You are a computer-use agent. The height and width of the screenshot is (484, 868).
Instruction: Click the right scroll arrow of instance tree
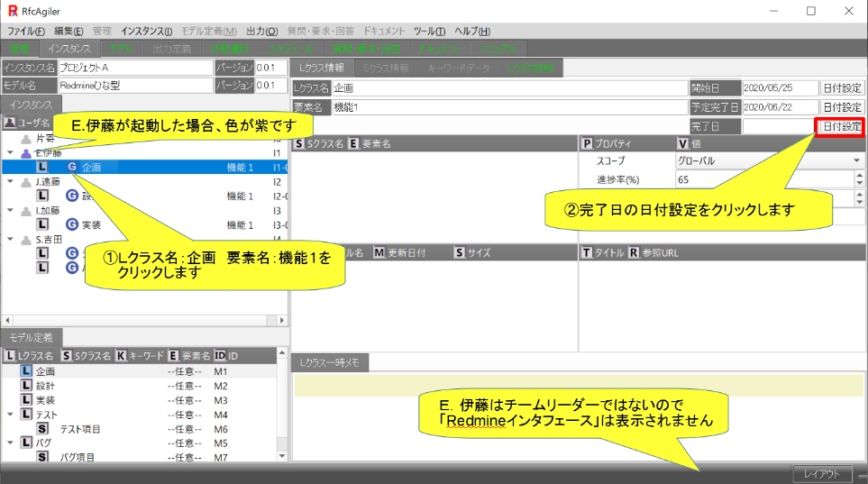click(x=282, y=320)
